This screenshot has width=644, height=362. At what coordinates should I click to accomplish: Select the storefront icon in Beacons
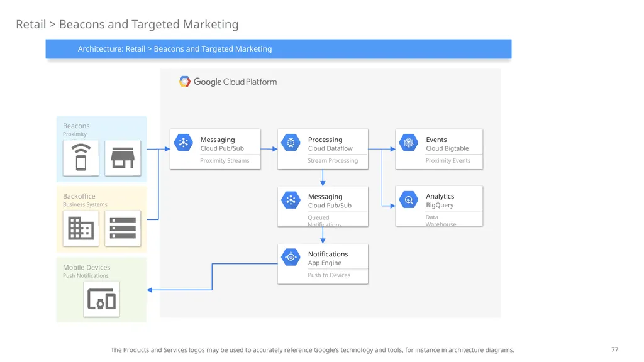(x=123, y=158)
